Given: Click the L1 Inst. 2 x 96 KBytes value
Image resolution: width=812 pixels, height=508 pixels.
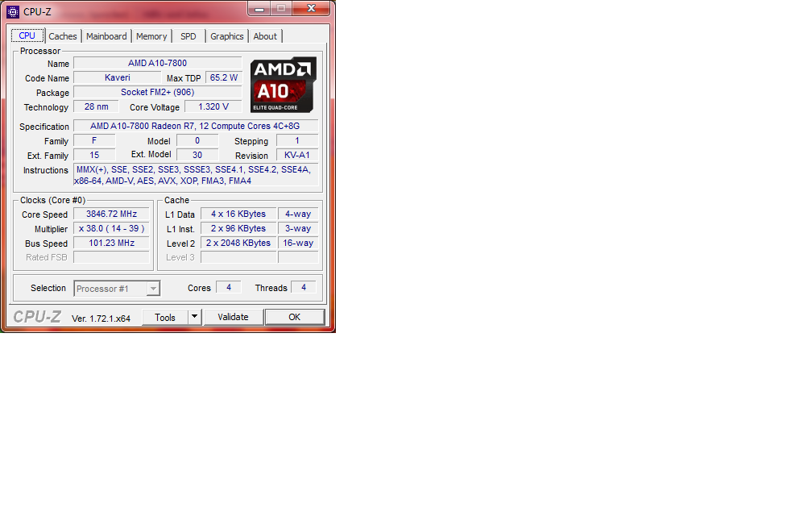Looking at the screenshot, I should [x=238, y=229].
